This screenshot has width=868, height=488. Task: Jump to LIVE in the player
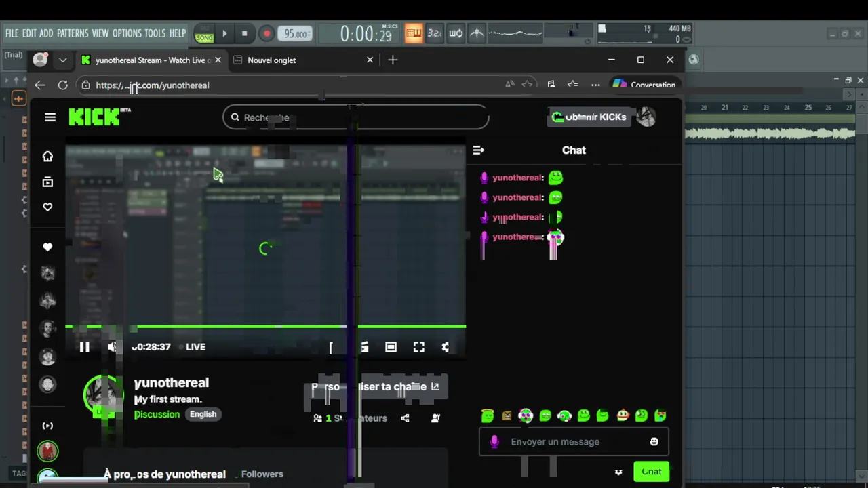click(x=195, y=347)
